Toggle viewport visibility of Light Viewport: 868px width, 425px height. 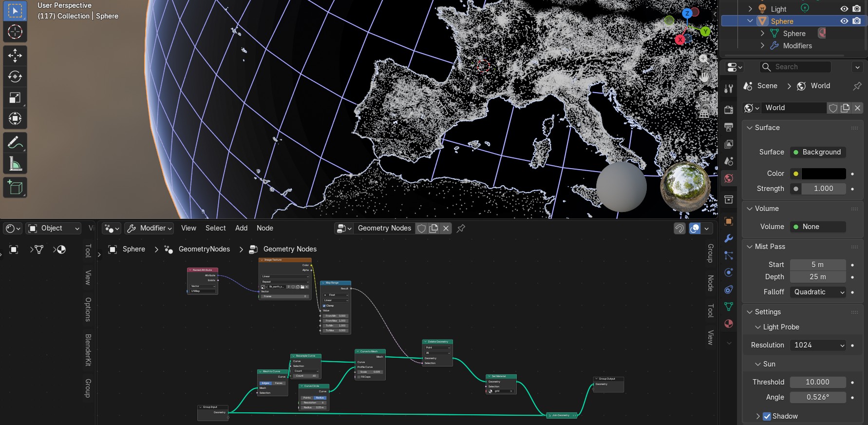click(844, 9)
